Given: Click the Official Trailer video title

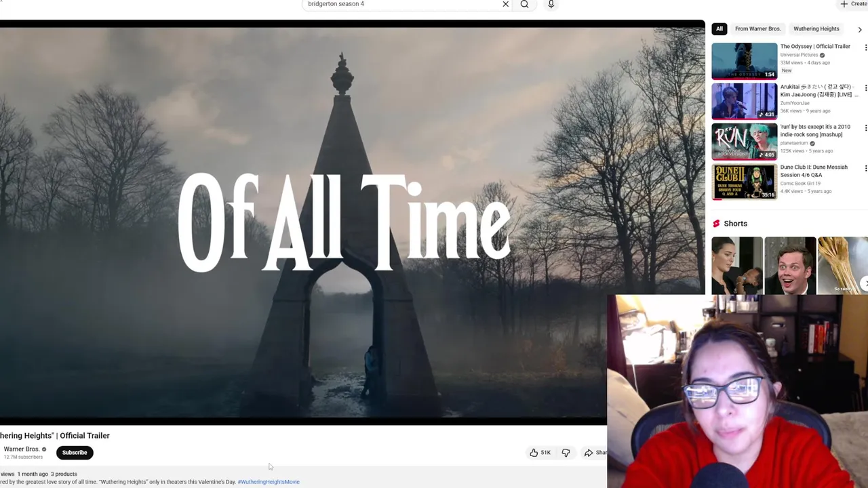Looking at the screenshot, I should (x=54, y=436).
